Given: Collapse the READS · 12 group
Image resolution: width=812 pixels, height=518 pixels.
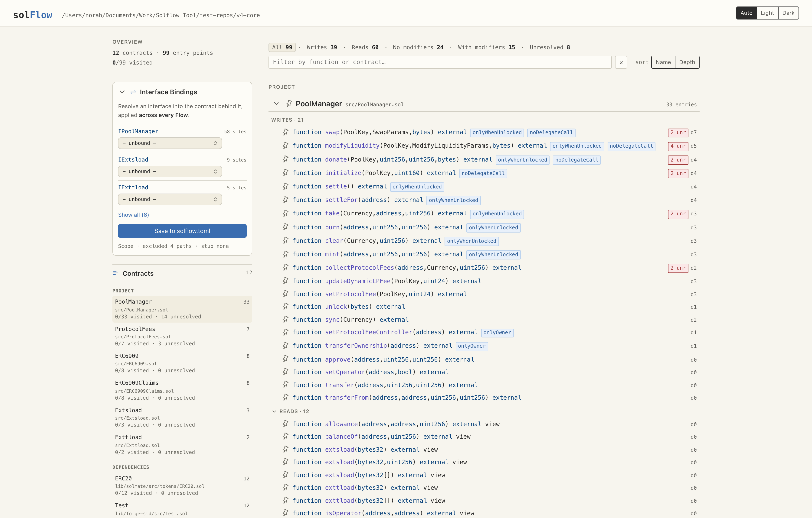Looking at the screenshot, I should coord(274,411).
